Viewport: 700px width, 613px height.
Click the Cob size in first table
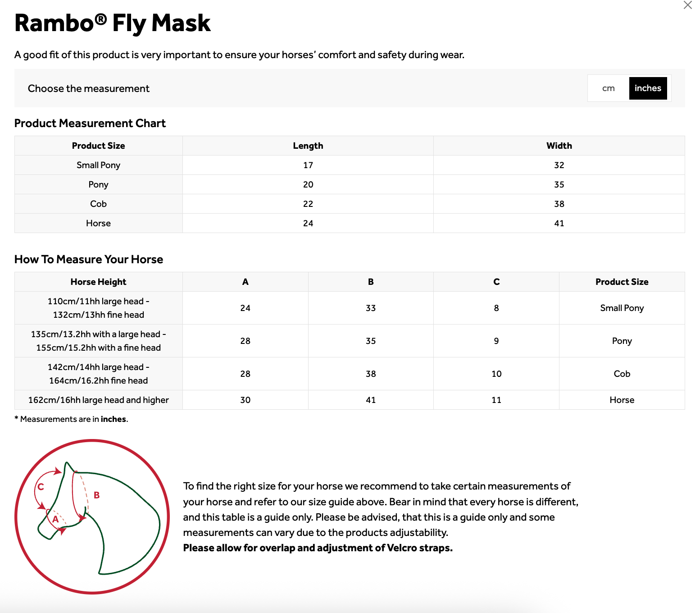(x=98, y=204)
